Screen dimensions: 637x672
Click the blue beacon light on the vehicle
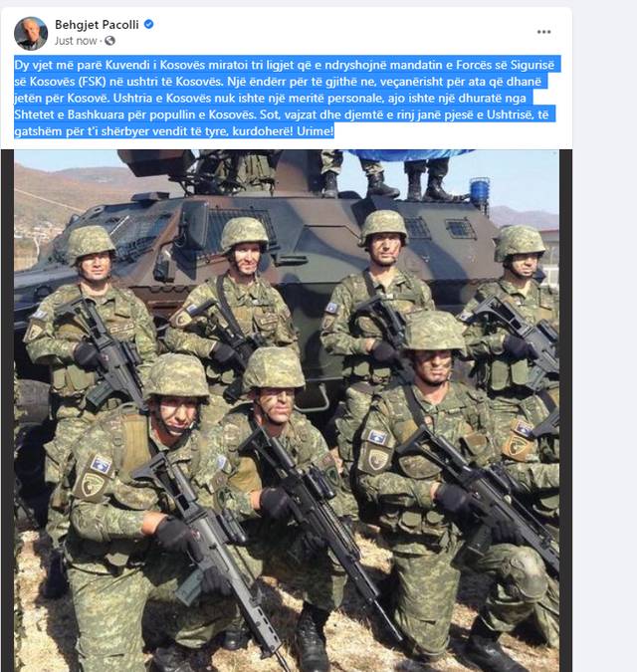480,189
